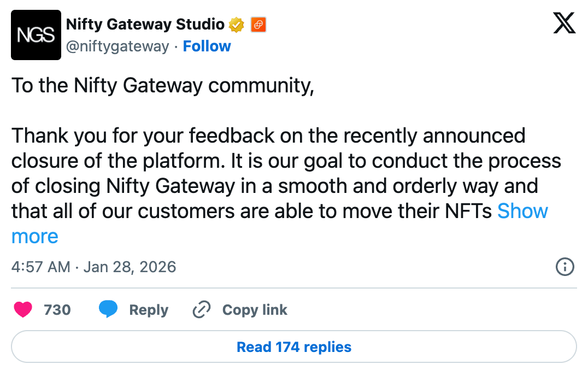
Task: Click the 730 likes count
Action: [57, 310]
